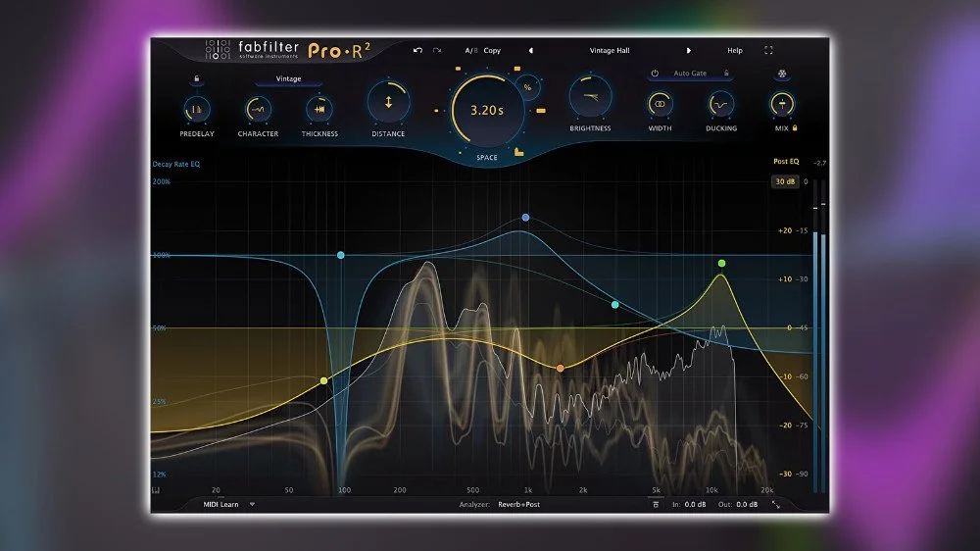The height and width of the screenshot is (551, 980).
Task: Click the output level meter
Action: pos(819,336)
